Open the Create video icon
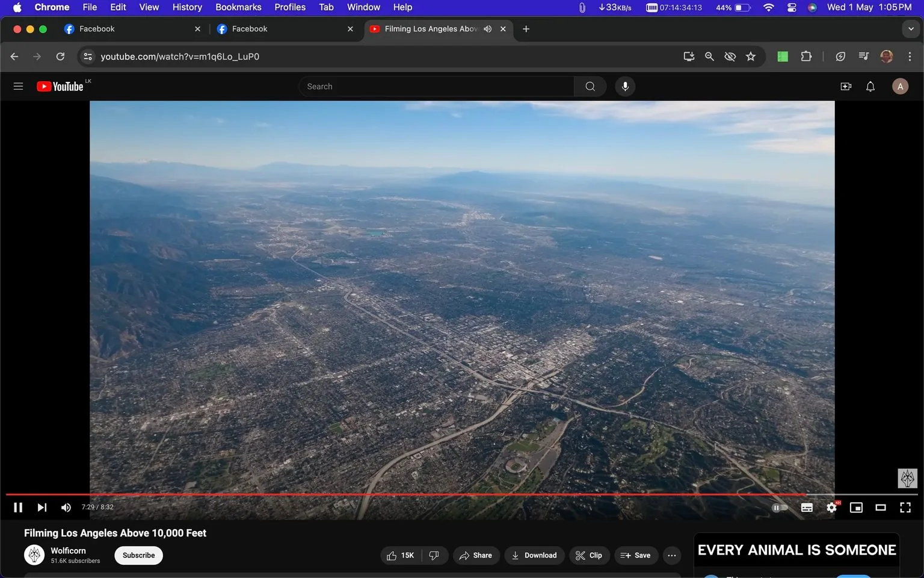The width and height of the screenshot is (924, 578). [x=845, y=86]
